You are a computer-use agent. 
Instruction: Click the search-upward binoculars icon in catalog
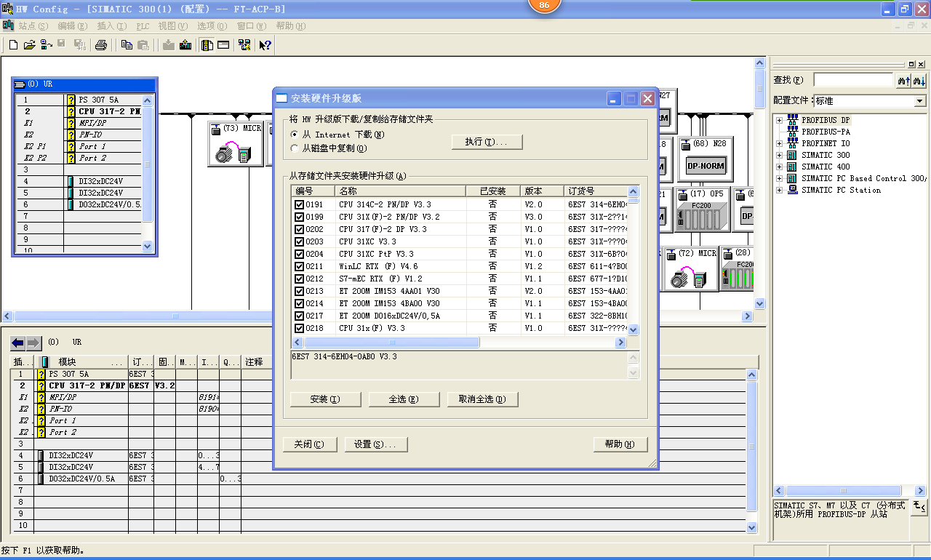[904, 80]
